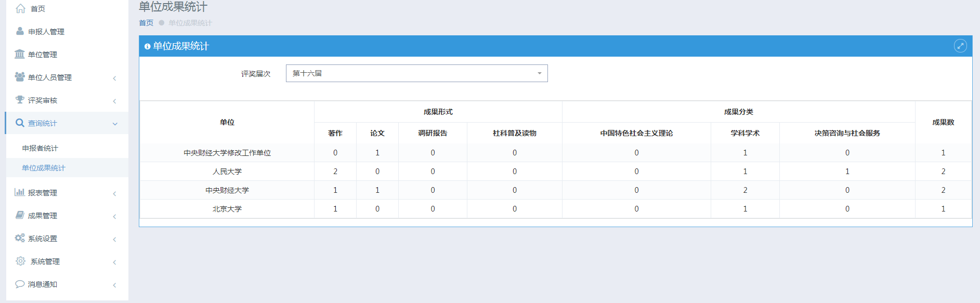Image resolution: width=980 pixels, height=303 pixels.
Task: Open 申报人管理 menu item
Action: click(x=46, y=32)
